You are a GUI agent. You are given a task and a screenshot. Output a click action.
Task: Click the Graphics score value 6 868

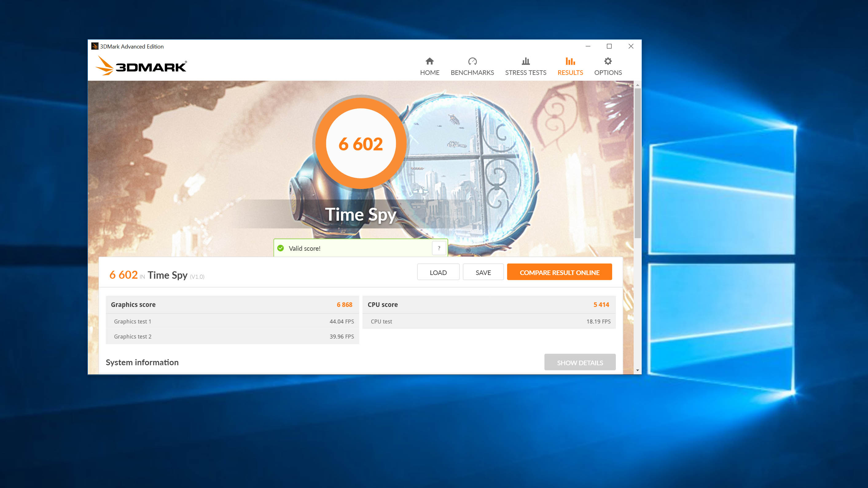344,304
